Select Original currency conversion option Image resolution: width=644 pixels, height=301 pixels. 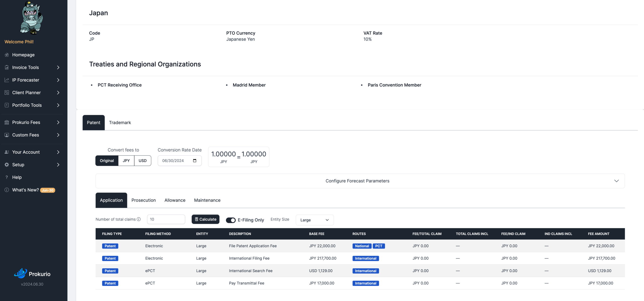pyautogui.click(x=107, y=161)
